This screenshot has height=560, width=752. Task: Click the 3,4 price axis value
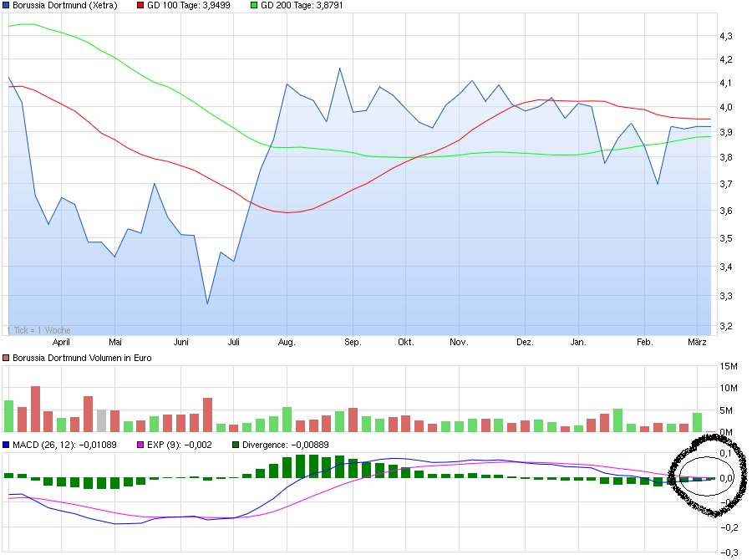pyautogui.click(x=726, y=267)
